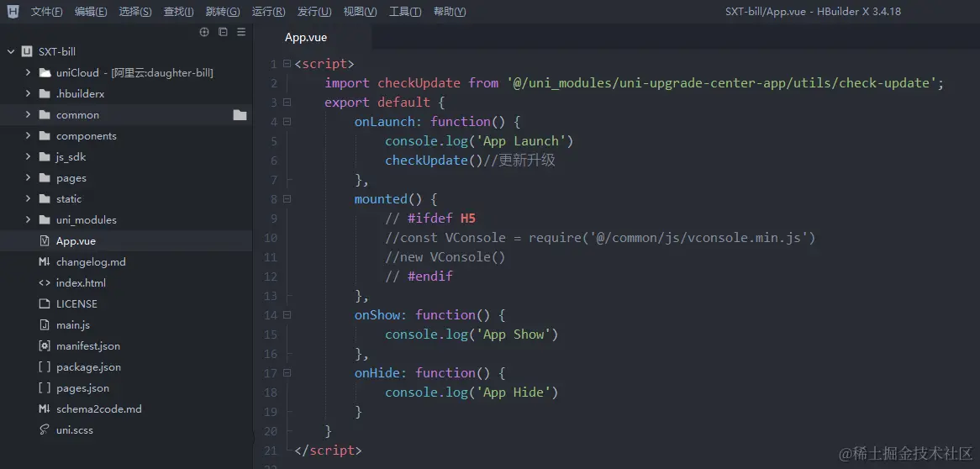Viewport: 980px width, 469px height.
Task: Click the manifest.json settings icon
Action: click(x=45, y=345)
